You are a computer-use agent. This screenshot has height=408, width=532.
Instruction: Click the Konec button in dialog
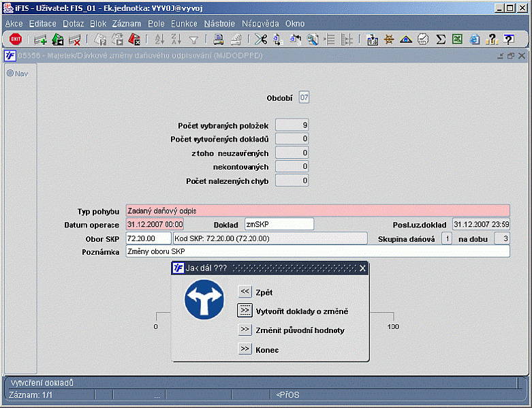(x=245, y=349)
